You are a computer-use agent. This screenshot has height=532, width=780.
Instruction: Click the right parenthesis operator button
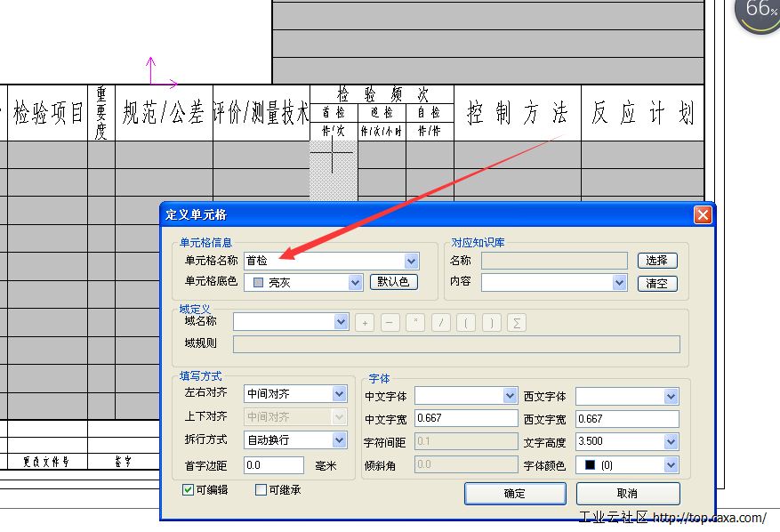[x=492, y=323]
